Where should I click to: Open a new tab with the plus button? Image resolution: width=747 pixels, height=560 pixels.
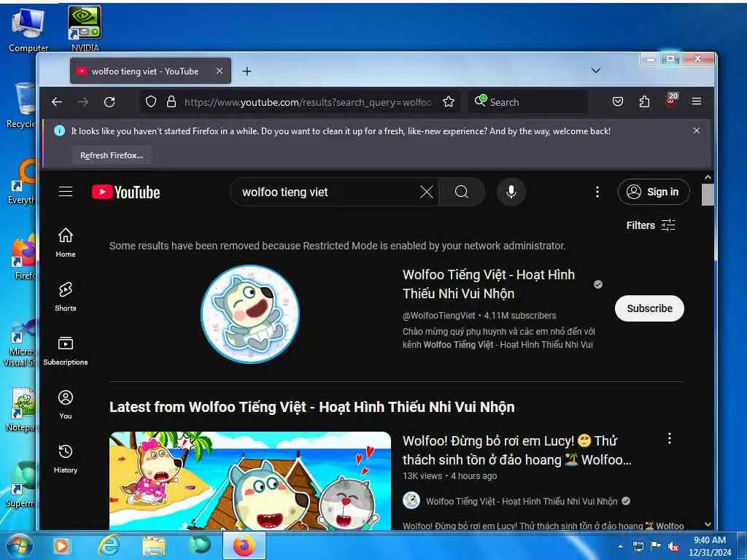pos(247,71)
